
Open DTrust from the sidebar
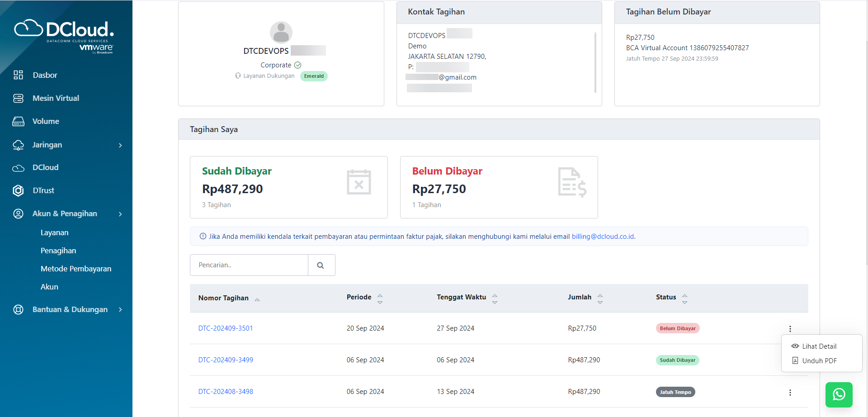43,190
